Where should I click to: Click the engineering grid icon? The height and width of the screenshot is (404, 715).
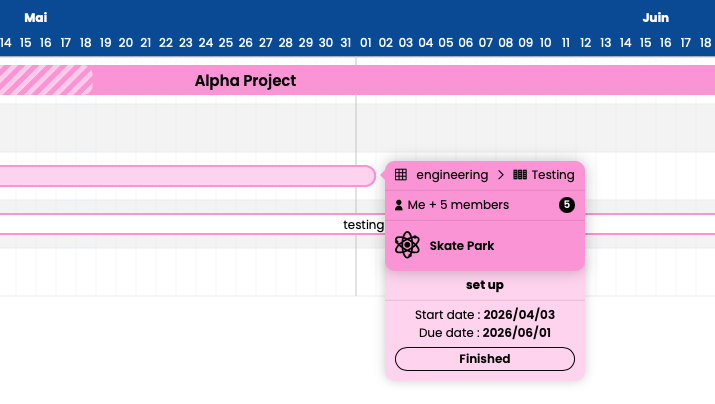[401, 175]
